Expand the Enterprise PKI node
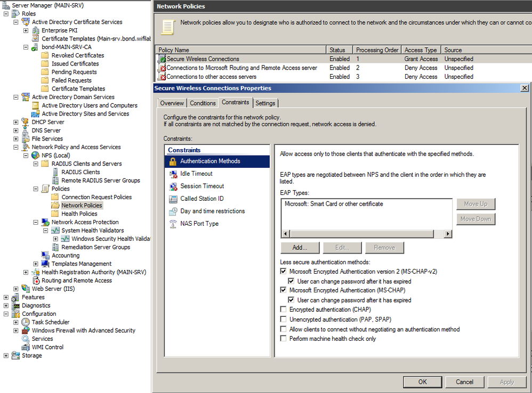 [26, 30]
